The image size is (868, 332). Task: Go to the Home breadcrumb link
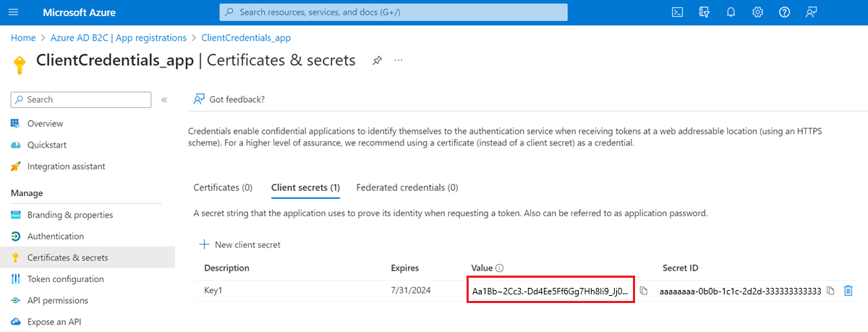point(23,38)
